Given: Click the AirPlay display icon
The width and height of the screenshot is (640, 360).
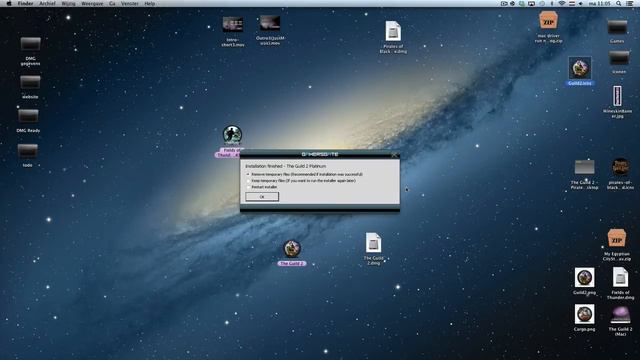Looking at the screenshot, I should point(531,3).
